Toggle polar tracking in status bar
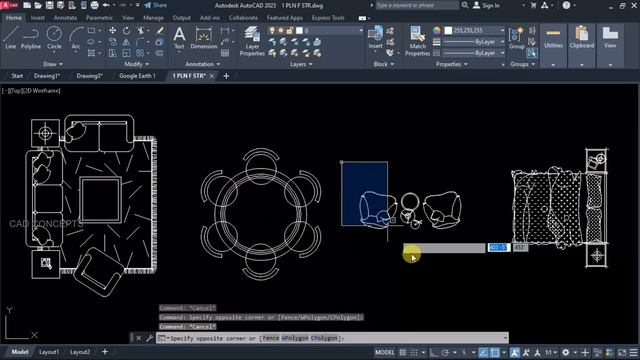Viewport: 640px width, 360px height. pos(445,352)
